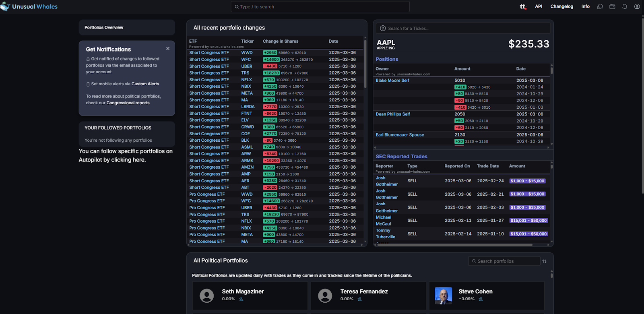Open the Steve Cohen portfolio card name

pos(476,291)
